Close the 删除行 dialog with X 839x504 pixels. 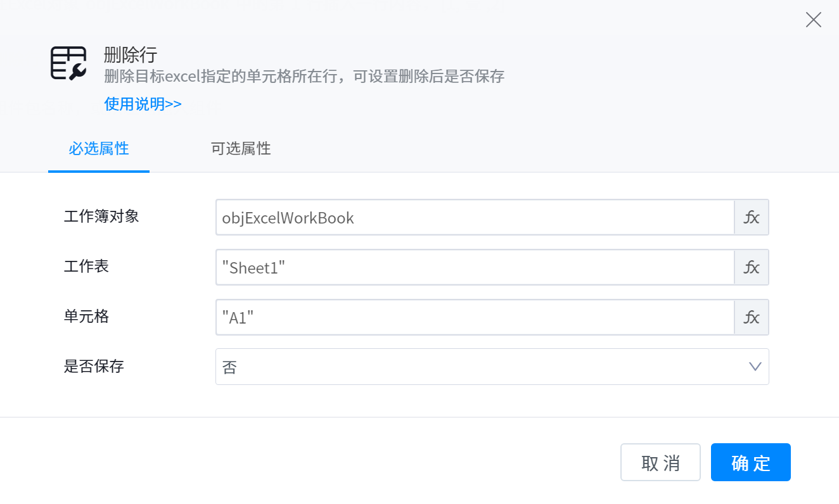tap(813, 20)
